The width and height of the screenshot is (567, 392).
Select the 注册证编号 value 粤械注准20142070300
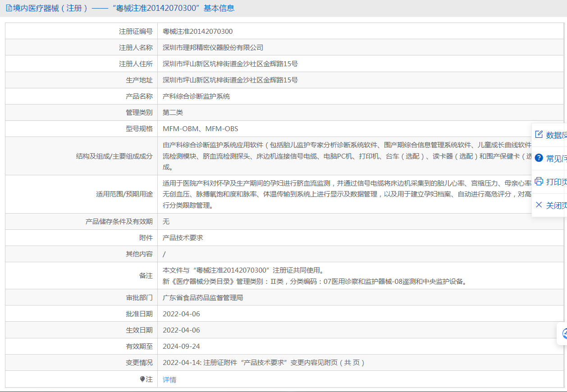pos(198,32)
